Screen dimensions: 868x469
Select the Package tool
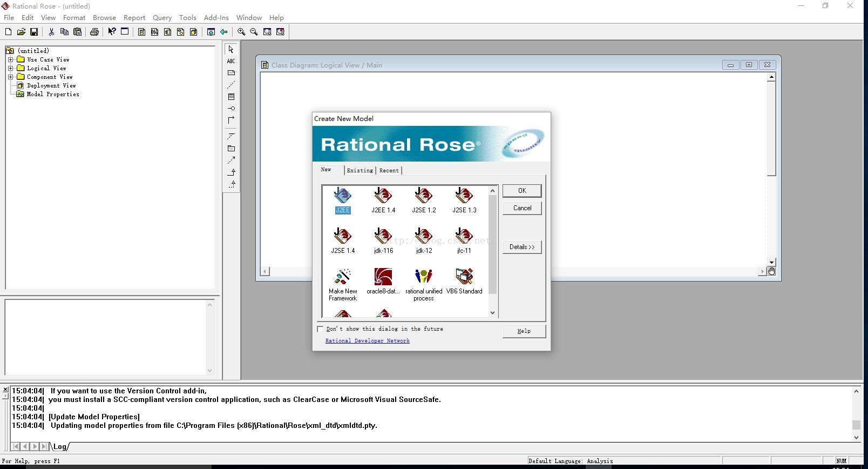pyautogui.click(x=231, y=148)
